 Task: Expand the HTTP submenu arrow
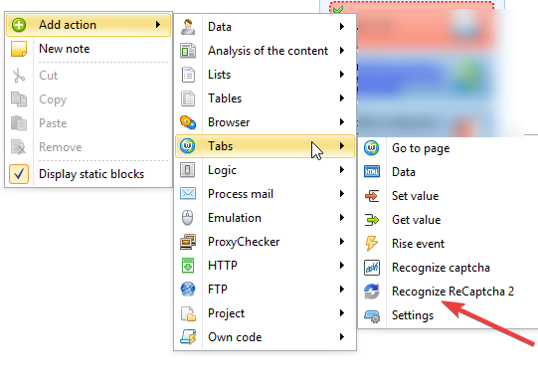tap(342, 265)
